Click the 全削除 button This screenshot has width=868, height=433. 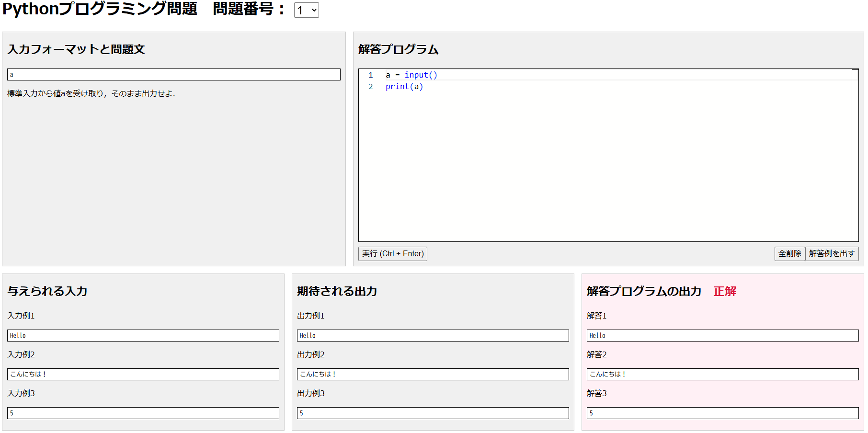pos(790,254)
